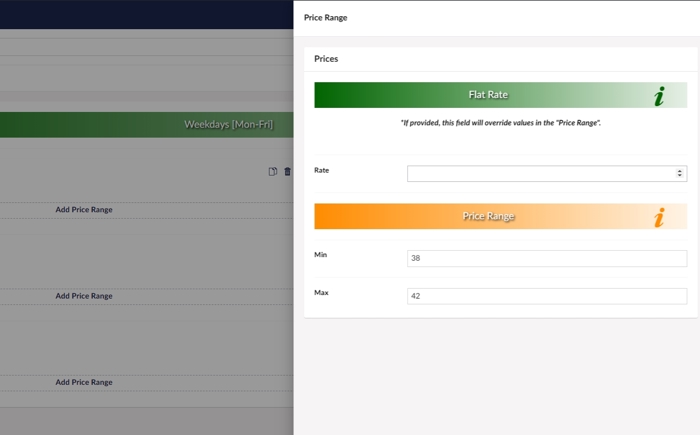Click the orange Price Range banner
700x435 pixels.
[500, 216]
